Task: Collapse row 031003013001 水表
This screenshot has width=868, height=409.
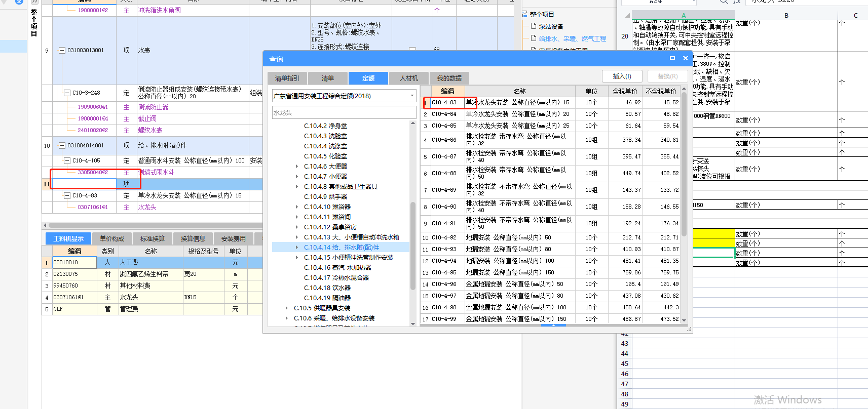Action: pyautogui.click(x=62, y=50)
